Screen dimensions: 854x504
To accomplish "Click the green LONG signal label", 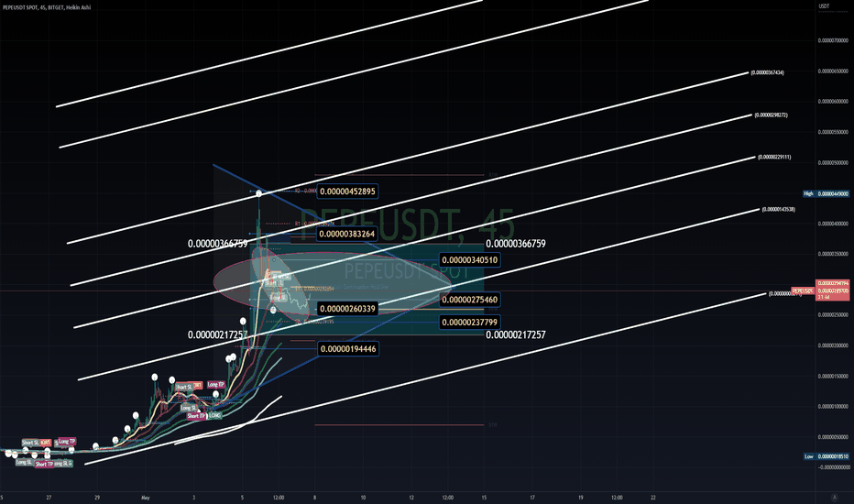I will pyautogui.click(x=214, y=416).
